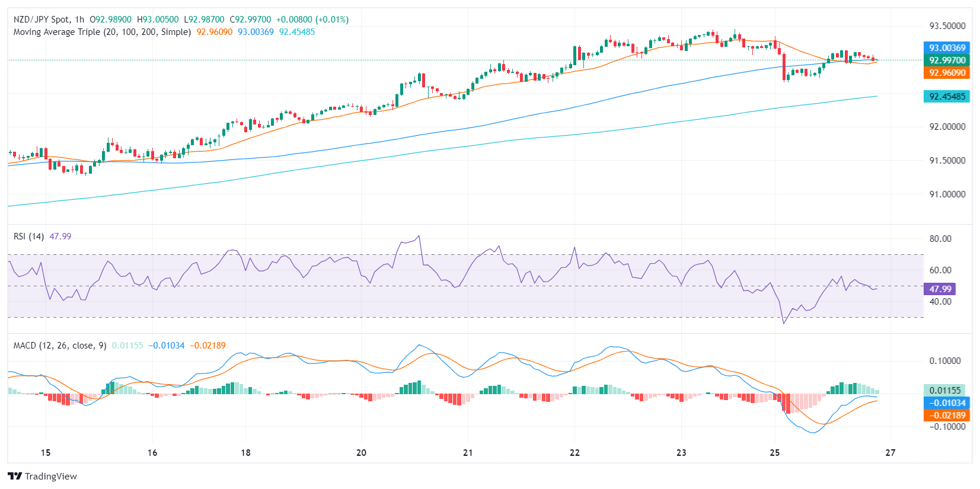This screenshot has height=489, width=980.
Task: Click the O92.98900 open price value
Action: tap(111, 20)
